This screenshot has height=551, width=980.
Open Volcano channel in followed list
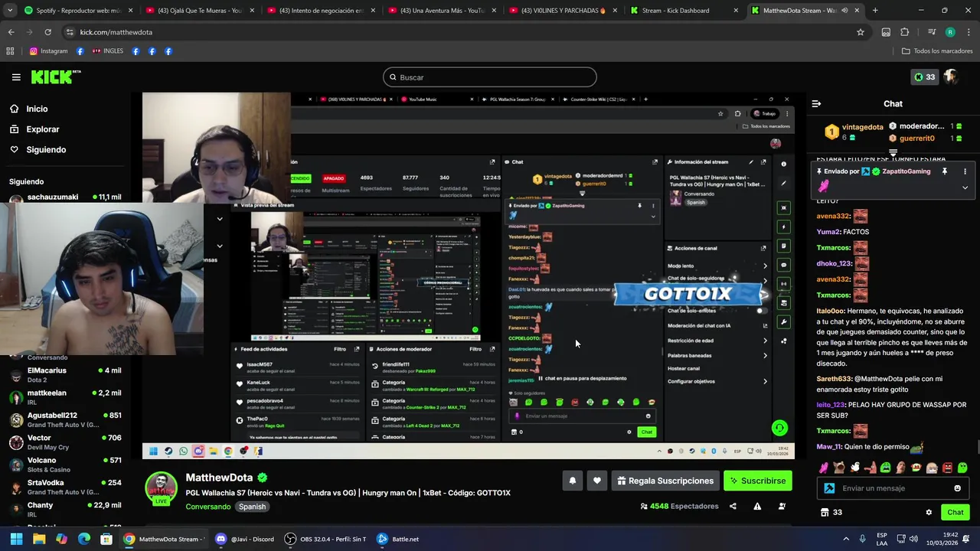coord(65,465)
